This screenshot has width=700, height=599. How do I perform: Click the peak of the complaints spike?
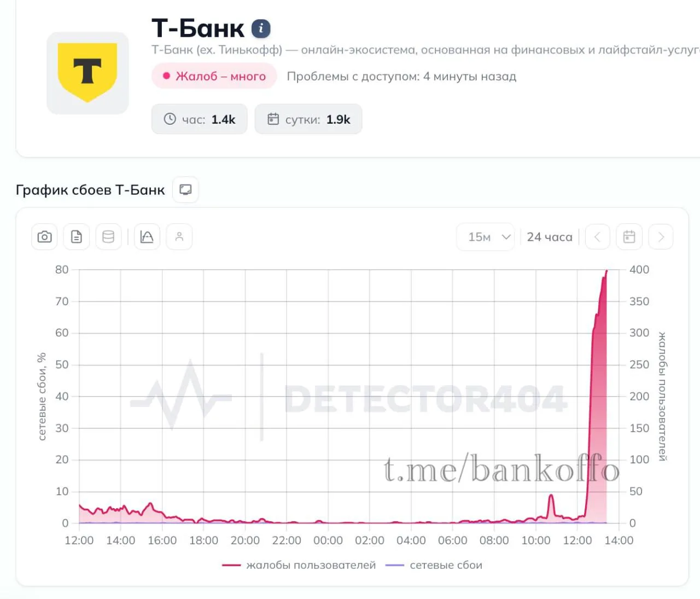pyautogui.click(x=606, y=271)
